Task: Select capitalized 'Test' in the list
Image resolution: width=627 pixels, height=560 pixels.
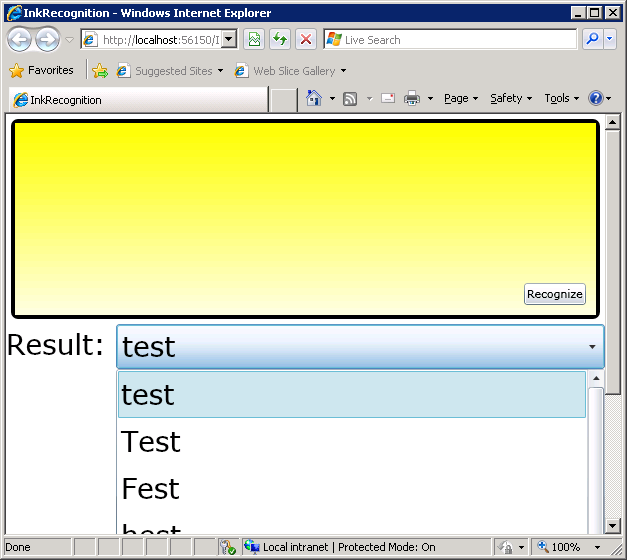Action: [352, 442]
